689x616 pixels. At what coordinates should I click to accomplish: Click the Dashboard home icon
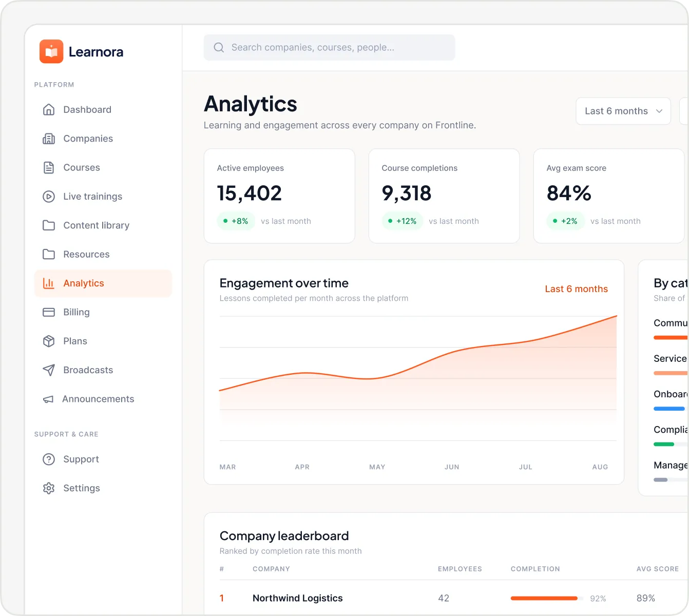pyautogui.click(x=49, y=109)
